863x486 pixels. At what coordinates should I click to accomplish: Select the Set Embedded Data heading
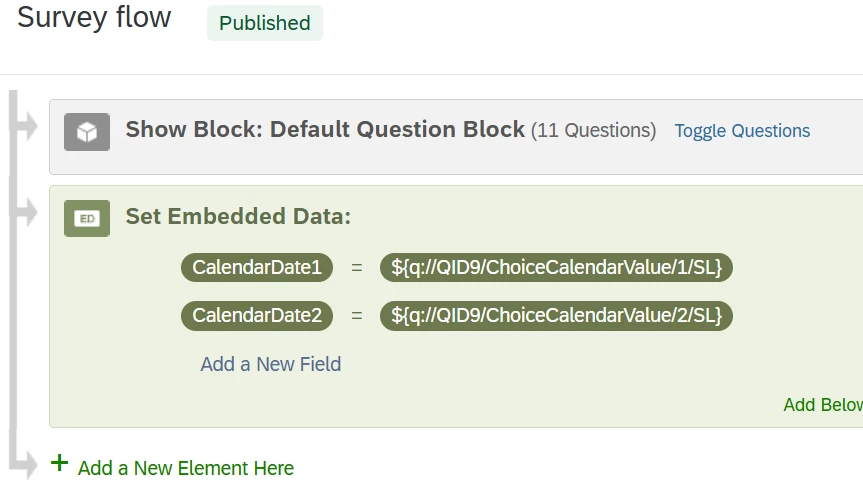[238, 216]
